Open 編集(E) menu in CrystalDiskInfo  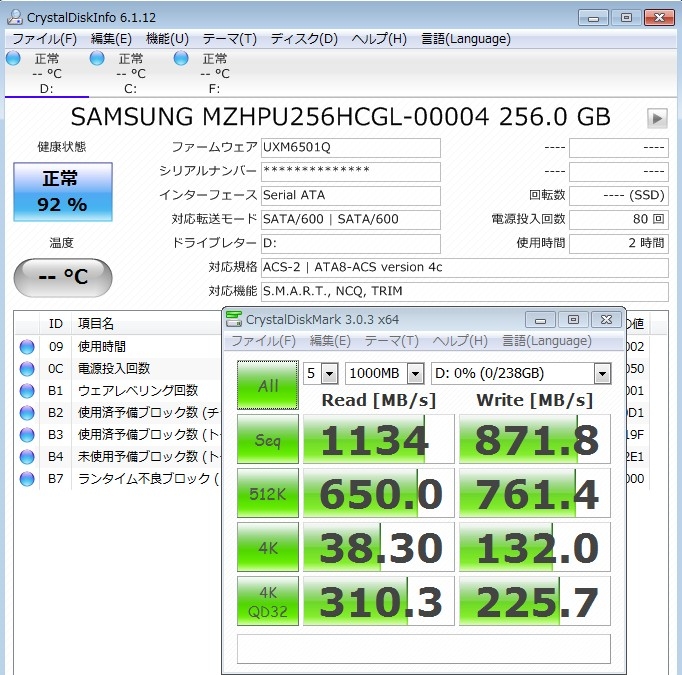[111, 39]
